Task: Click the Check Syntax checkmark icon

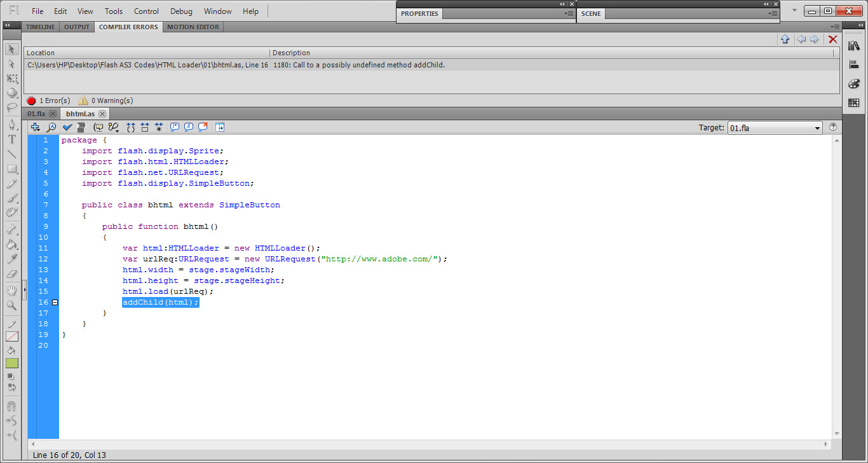Action: 67,127
